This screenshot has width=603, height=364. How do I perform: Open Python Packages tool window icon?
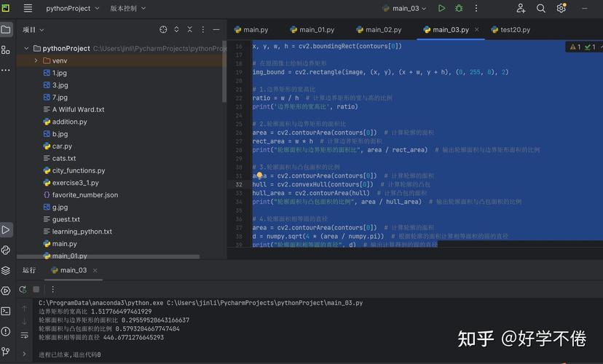[6, 250]
